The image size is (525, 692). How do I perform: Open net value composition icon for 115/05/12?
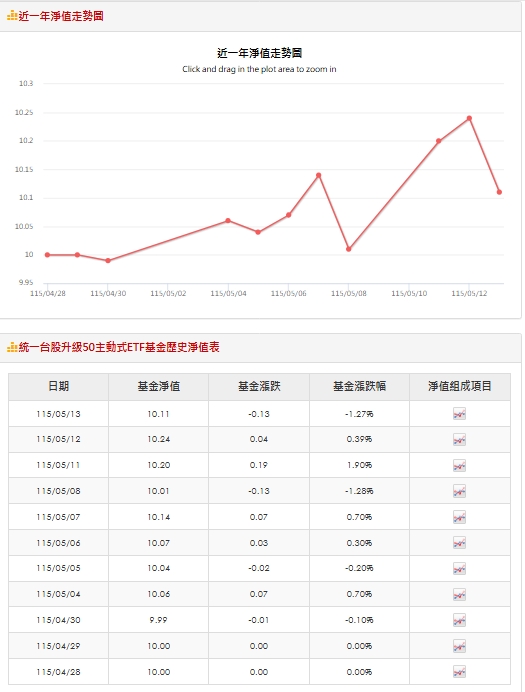(459, 440)
